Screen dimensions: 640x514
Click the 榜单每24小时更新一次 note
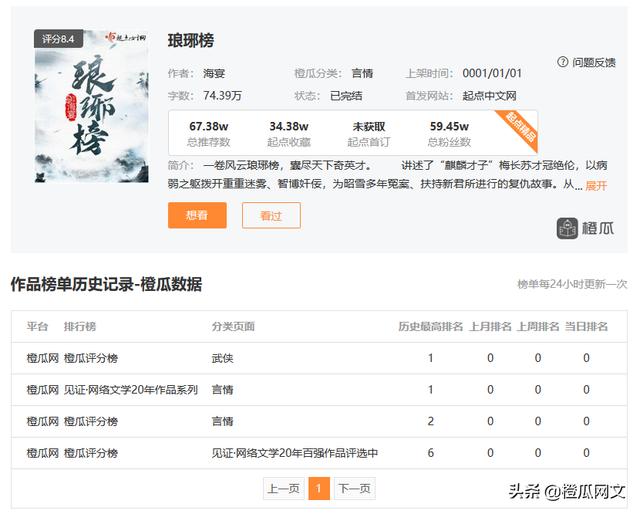pyautogui.click(x=572, y=284)
